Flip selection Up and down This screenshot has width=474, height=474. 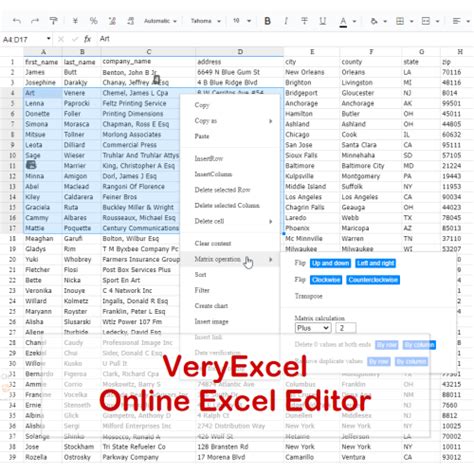[330, 263]
